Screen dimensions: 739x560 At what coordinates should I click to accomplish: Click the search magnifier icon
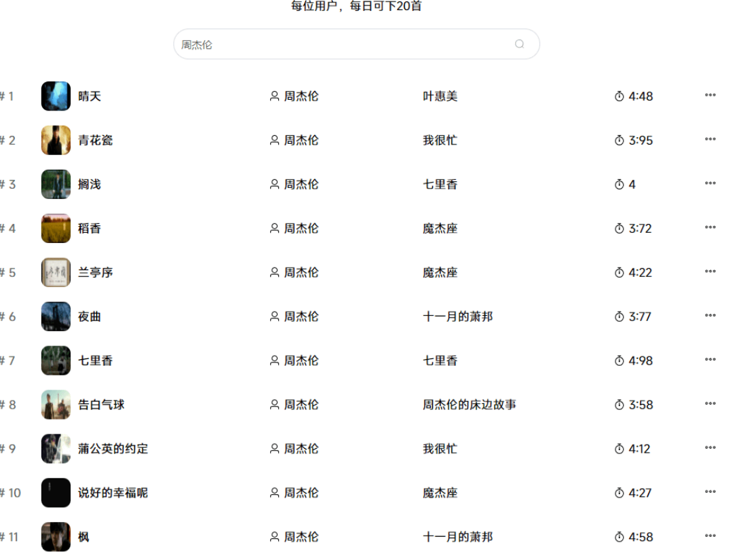519,44
